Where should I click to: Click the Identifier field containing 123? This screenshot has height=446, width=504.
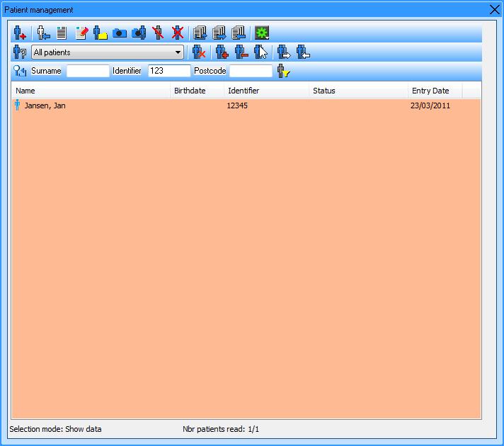[x=169, y=71]
